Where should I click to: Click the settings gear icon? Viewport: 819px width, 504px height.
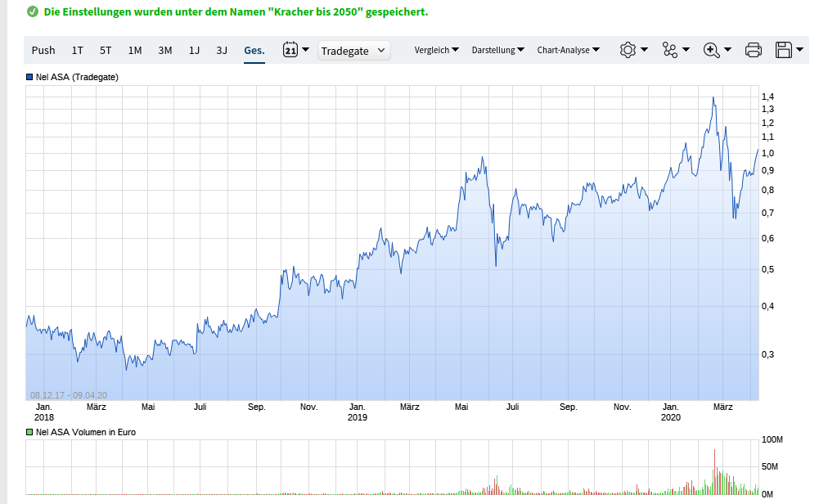point(628,50)
